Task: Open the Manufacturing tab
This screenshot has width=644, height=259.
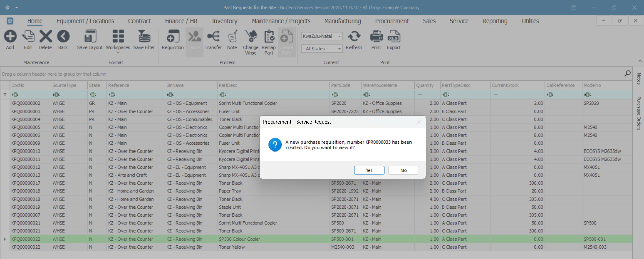Action: tap(342, 21)
